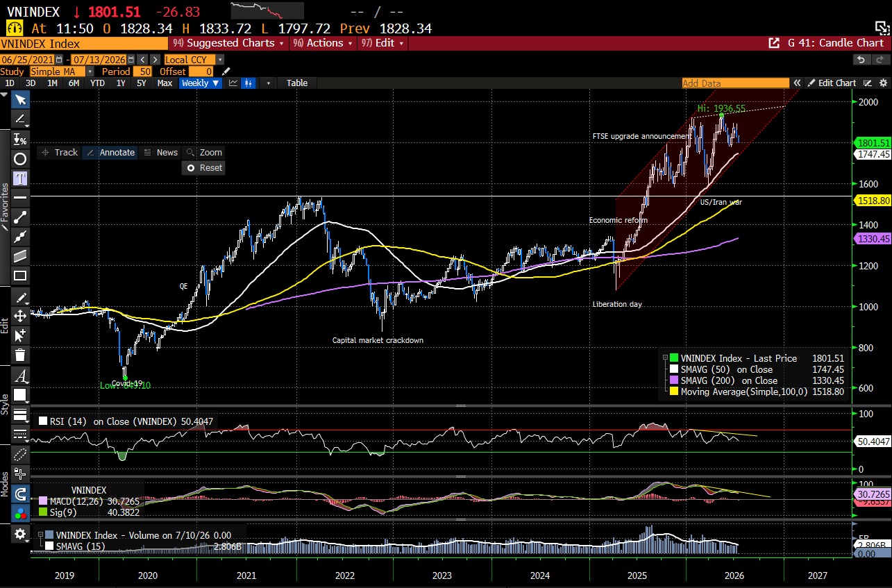Open the Study type dropdown arrow
Image resolution: width=892 pixels, height=588 pixels.
(90, 72)
